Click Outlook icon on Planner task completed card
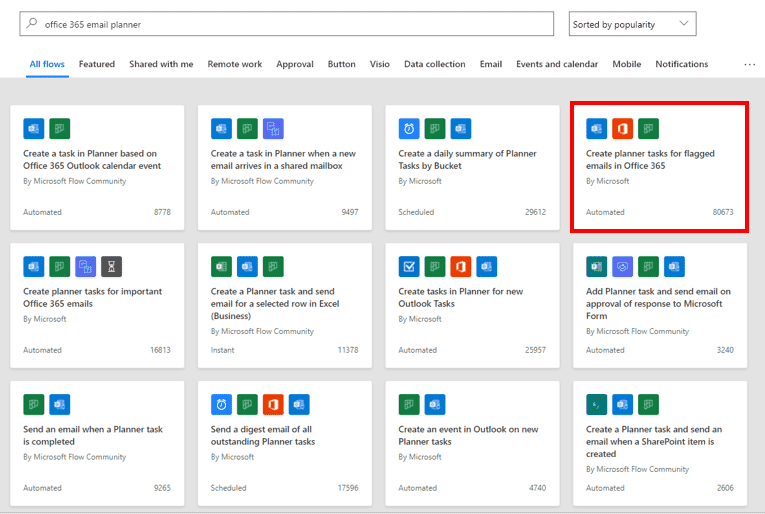 click(60, 404)
